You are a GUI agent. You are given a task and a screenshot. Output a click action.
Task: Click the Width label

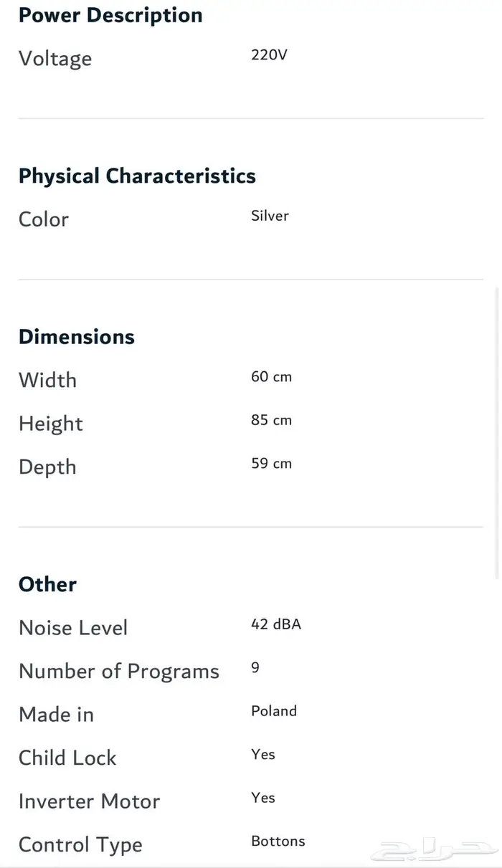47,380
